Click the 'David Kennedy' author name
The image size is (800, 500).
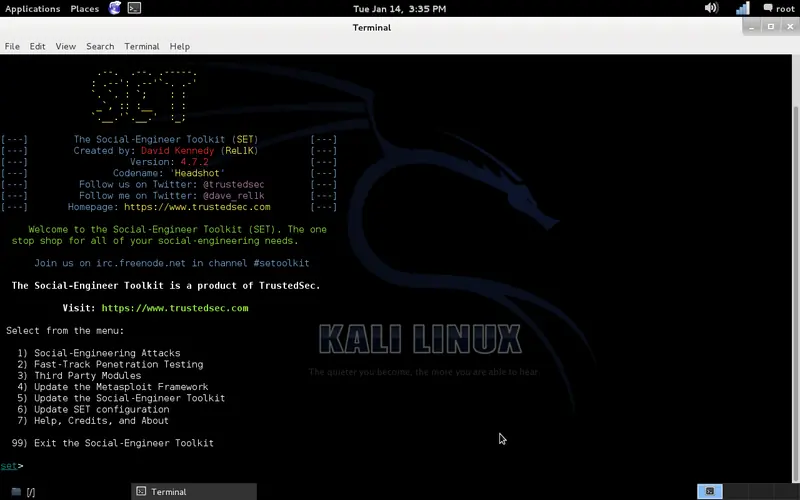coord(178,151)
